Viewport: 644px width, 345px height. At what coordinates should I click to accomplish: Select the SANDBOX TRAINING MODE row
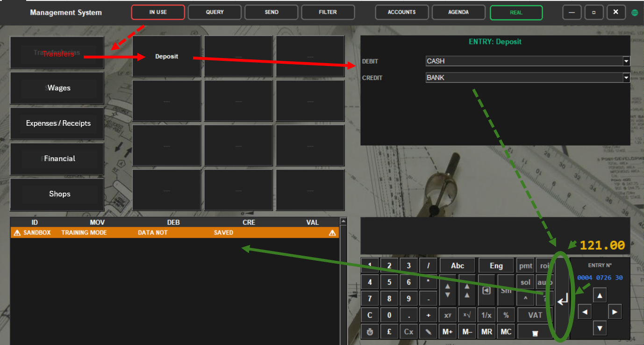tap(175, 232)
